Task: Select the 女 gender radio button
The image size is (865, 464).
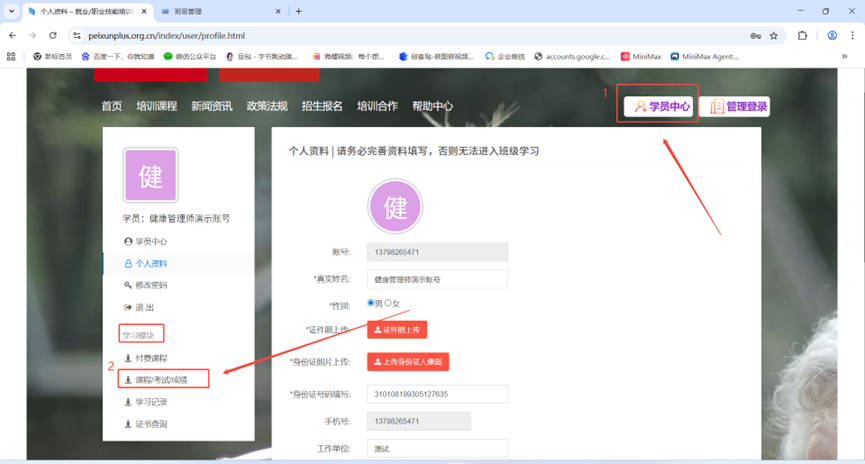Action: pos(389,303)
